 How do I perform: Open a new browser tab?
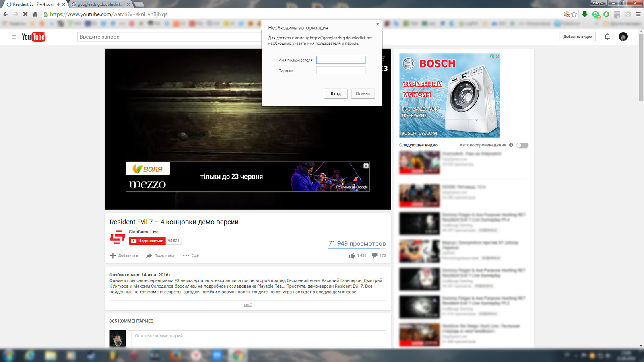tap(139, 4)
